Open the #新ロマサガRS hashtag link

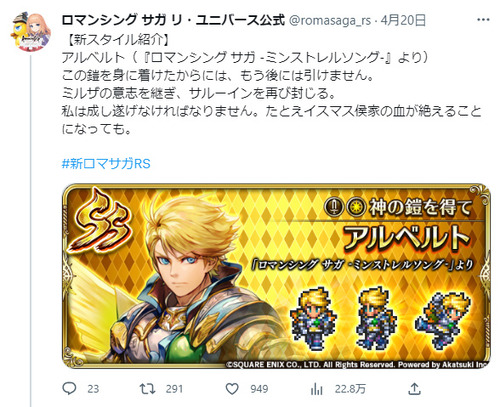106,164
